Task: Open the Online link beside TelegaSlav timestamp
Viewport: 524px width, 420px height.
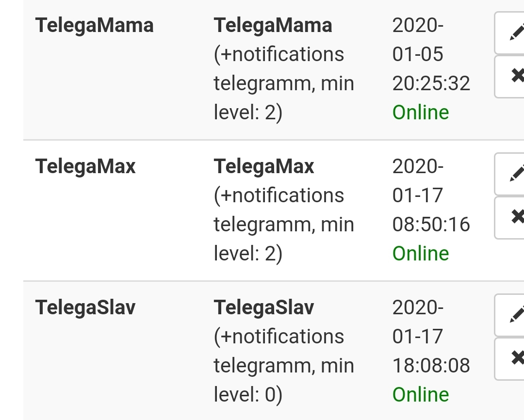Action: coord(420,394)
